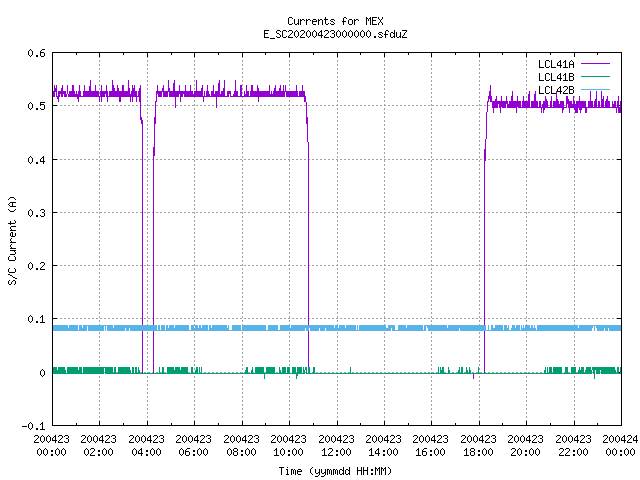This screenshot has height=480, width=640.
Task: Click the LCL41A legend label
Action: click(556, 64)
